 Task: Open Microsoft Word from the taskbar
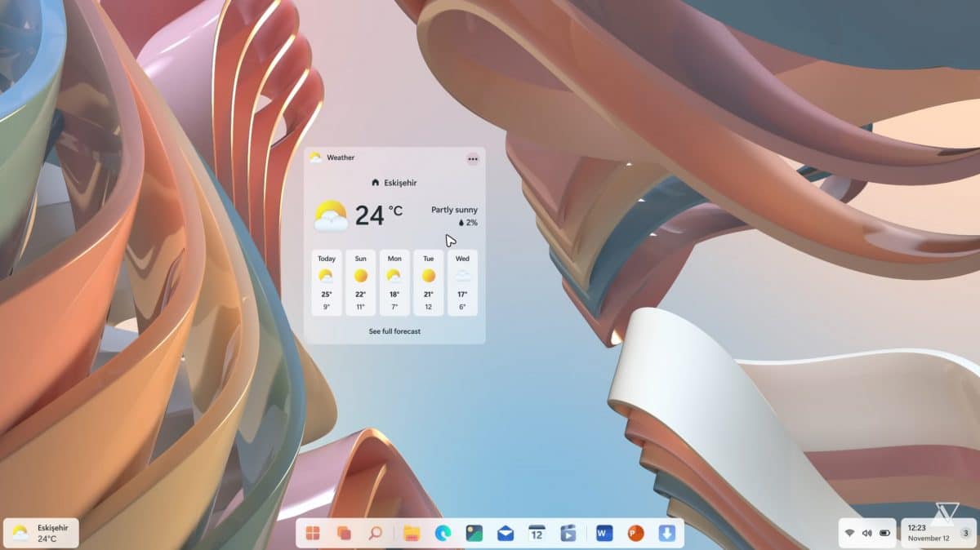pyautogui.click(x=604, y=533)
